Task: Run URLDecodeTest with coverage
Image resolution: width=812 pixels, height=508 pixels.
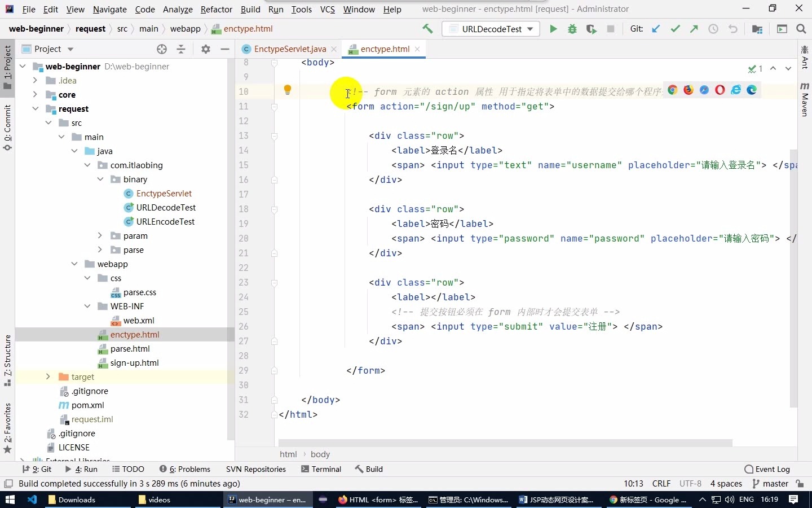Action: coord(592,29)
